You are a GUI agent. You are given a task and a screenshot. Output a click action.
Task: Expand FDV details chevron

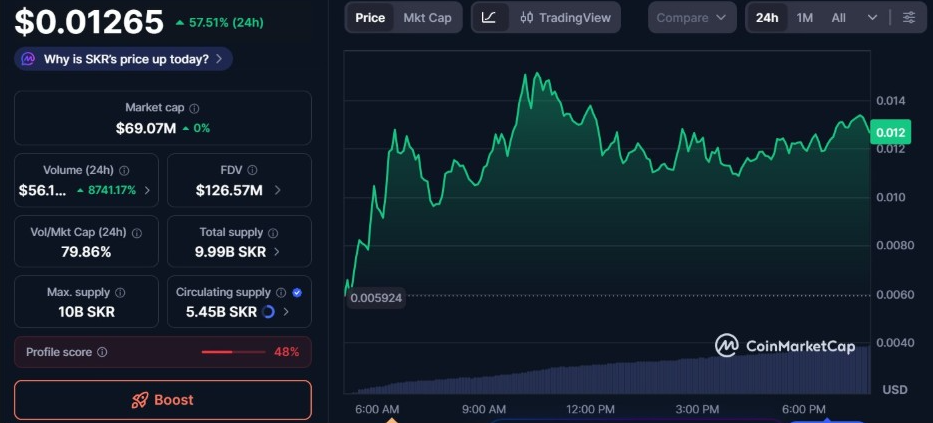click(277, 190)
